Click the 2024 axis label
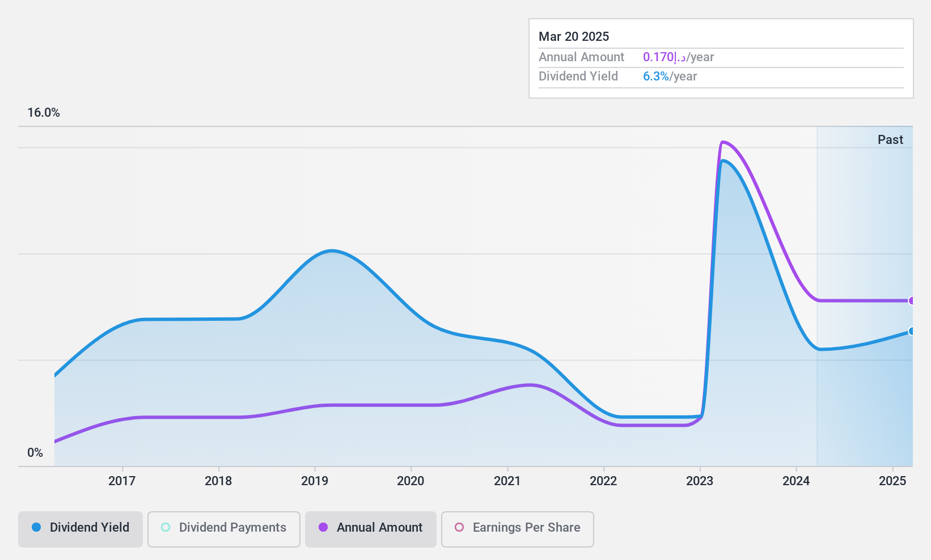Screen dimensions: 931x560 (x=796, y=481)
